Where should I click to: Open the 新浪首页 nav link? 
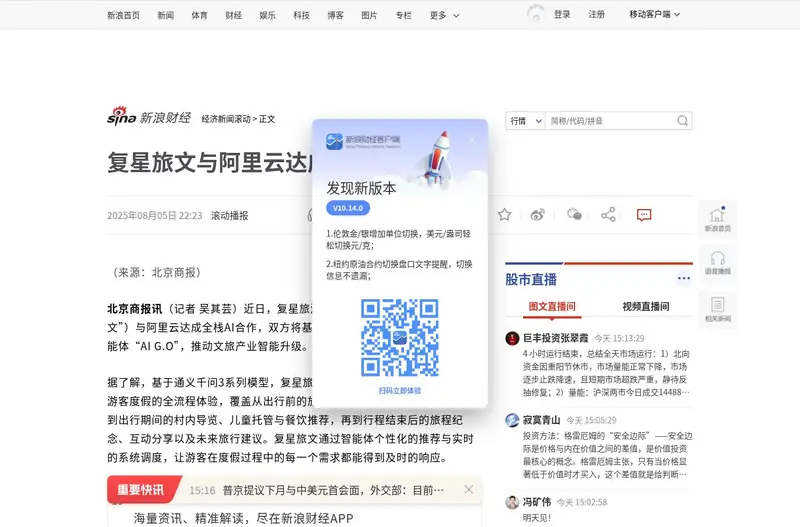[x=123, y=15]
